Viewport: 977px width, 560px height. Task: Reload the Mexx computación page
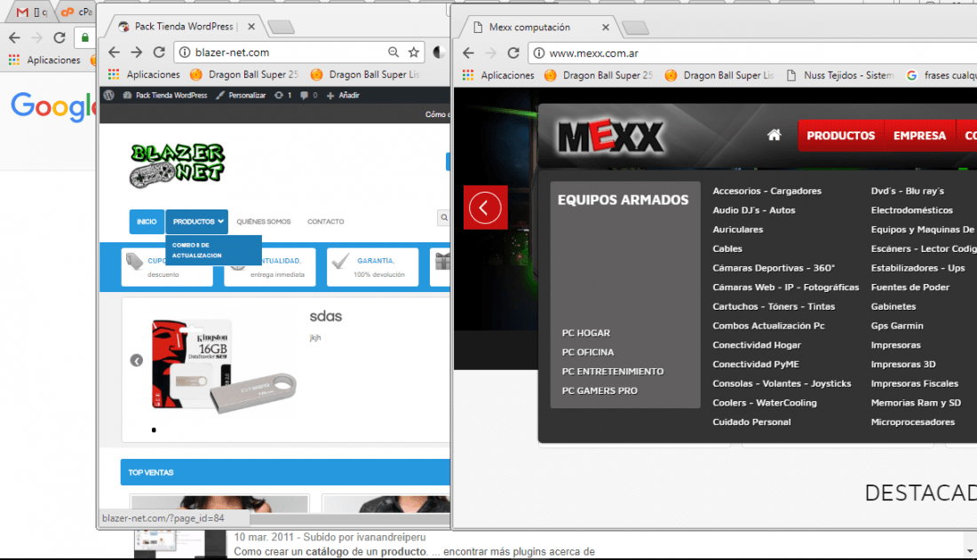pyautogui.click(x=513, y=53)
